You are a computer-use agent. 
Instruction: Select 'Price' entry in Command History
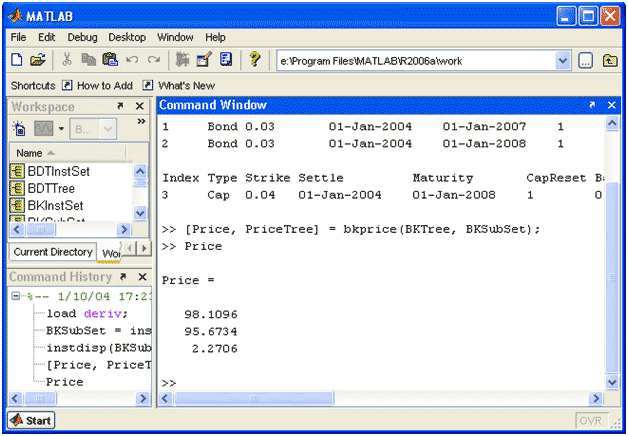(x=64, y=382)
